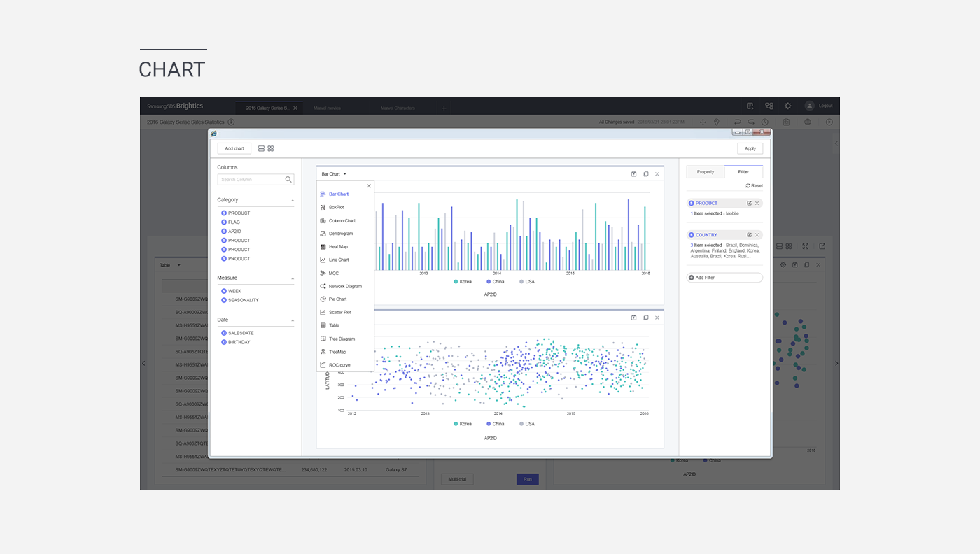
Task: Click the play icon in main toolbar
Action: (x=829, y=122)
